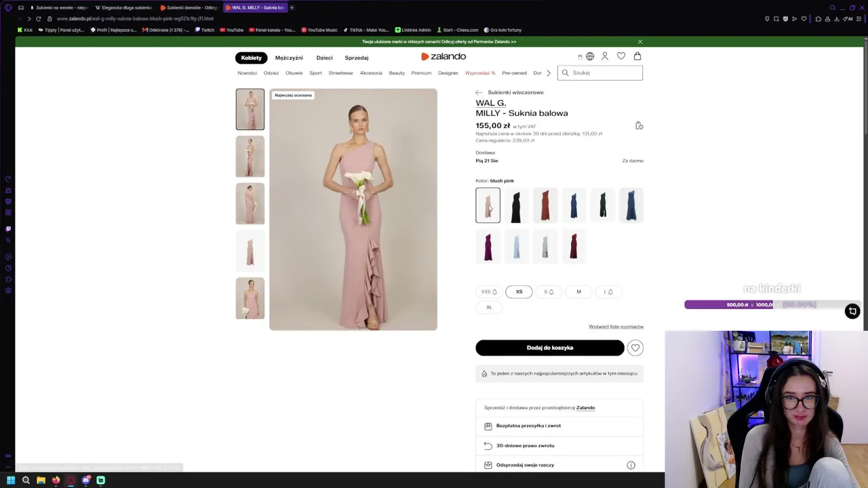This screenshot has height=488, width=868.
Task: Open the Odebrane Gmail bookmark
Action: coord(166,30)
